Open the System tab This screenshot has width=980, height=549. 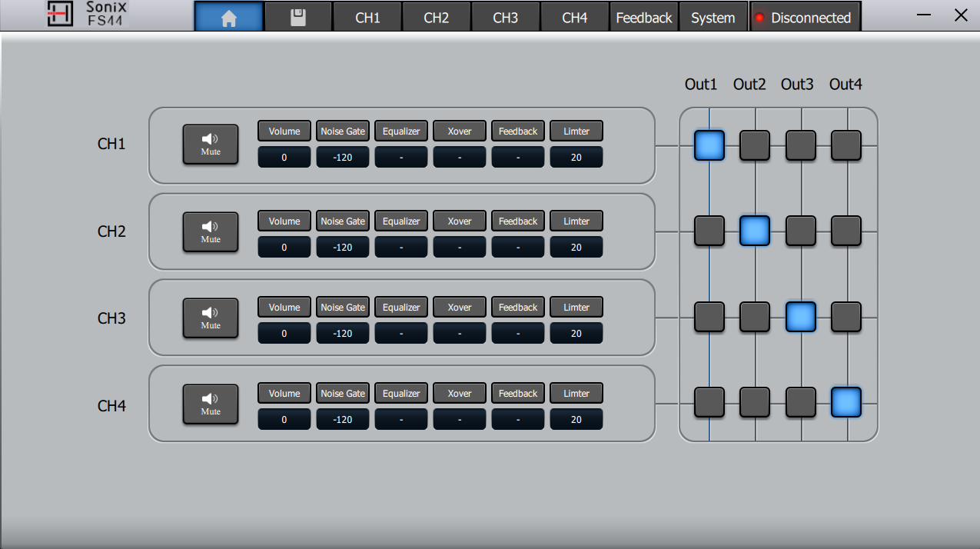713,18
